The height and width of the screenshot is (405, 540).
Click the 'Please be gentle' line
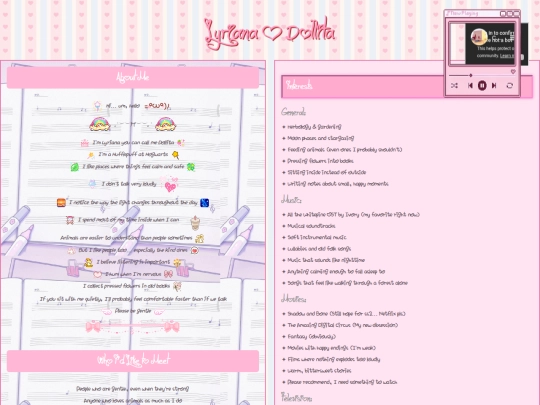(133, 311)
